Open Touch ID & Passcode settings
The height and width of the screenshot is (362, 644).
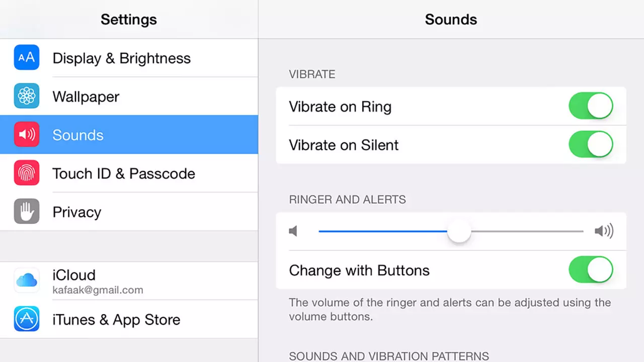[129, 173]
